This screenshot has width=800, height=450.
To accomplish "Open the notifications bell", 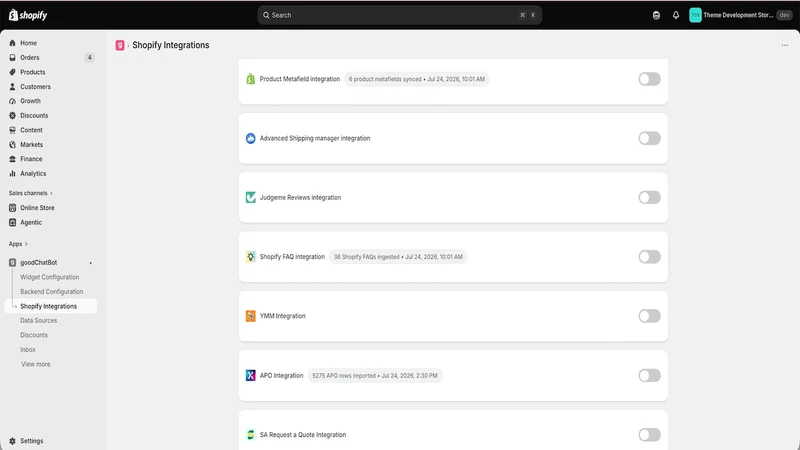I will tap(676, 15).
